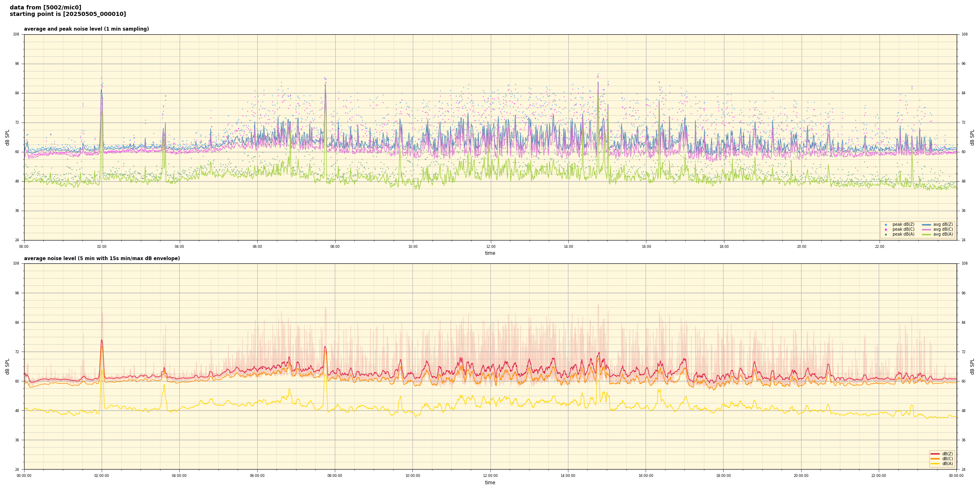
Task: Click the avg dB(A) green legend line
Action: point(927,234)
